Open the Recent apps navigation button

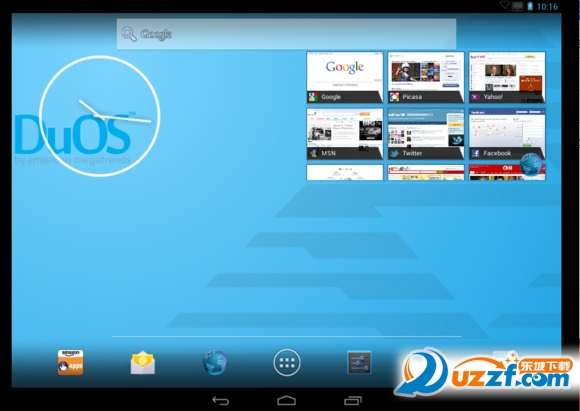353,401
